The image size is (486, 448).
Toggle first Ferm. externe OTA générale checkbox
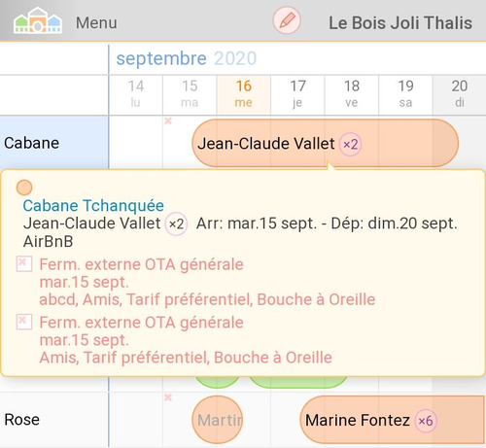[24, 263]
